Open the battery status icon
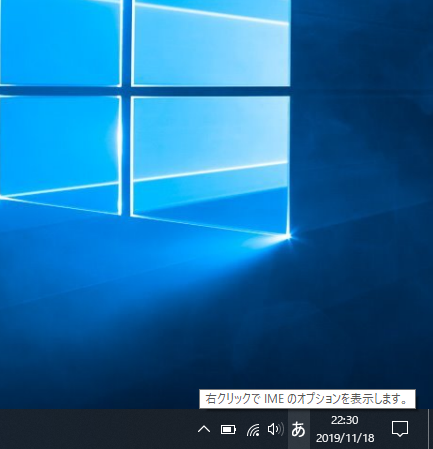433x449 pixels. (228, 429)
